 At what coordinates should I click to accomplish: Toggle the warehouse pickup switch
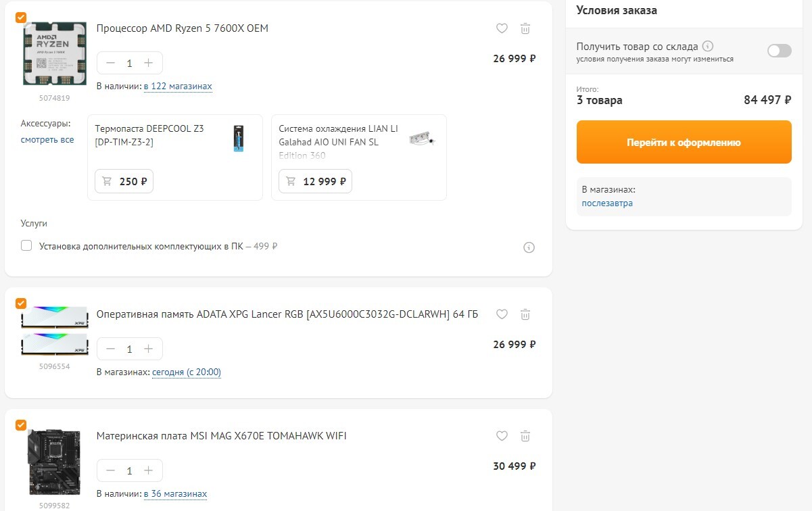click(779, 51)
